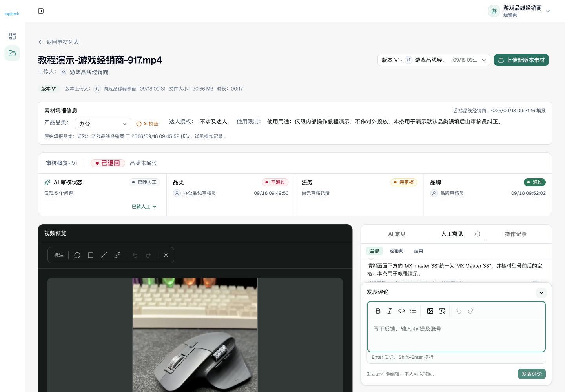
Task: Click the 发表评论 submit button
Action: click(x=532, y=374)
